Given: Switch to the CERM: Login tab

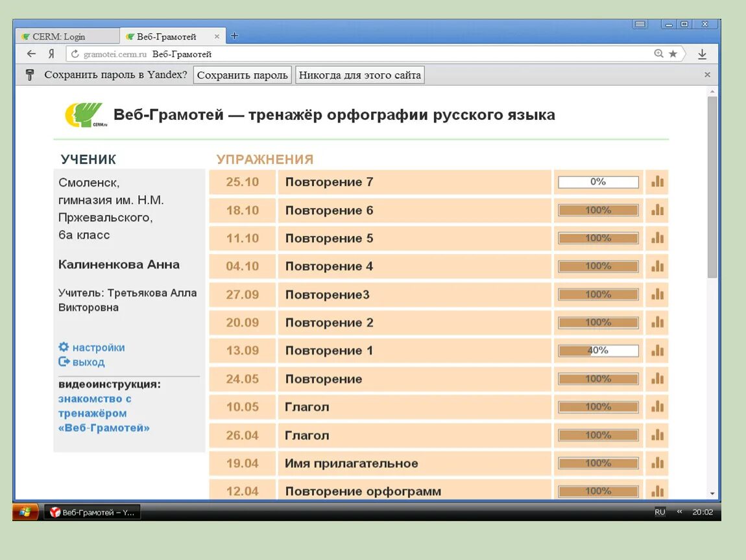Looking at the screenshot, I should point(67,36).
